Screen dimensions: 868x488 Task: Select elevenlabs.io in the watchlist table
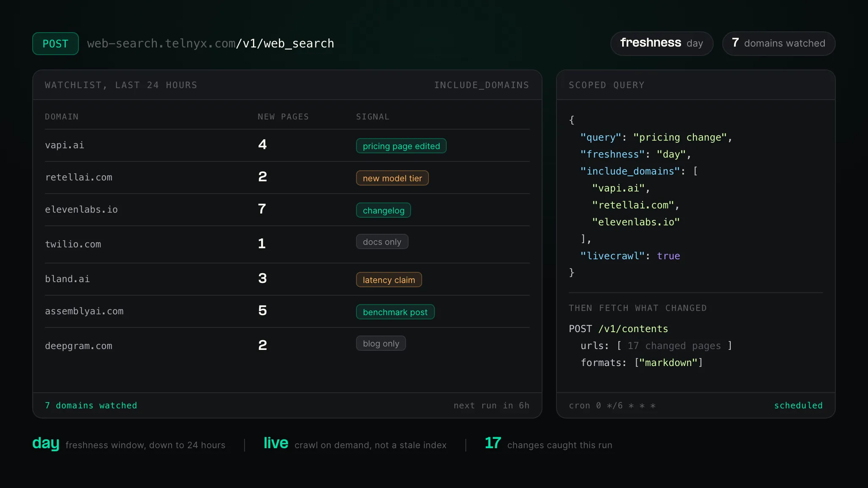[81, 210]
